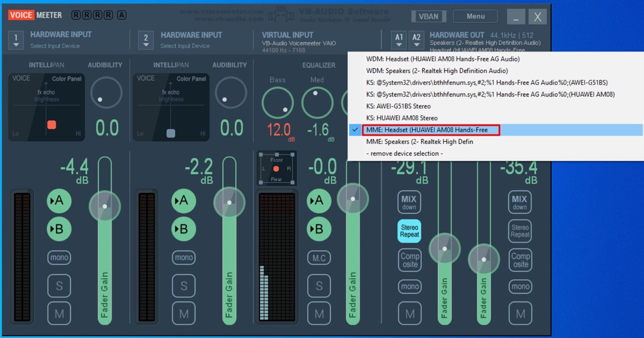Viewport: 644px width, 338px height.
Task: Click the Virtual Input level meter
Action: (x=277, y=257)
